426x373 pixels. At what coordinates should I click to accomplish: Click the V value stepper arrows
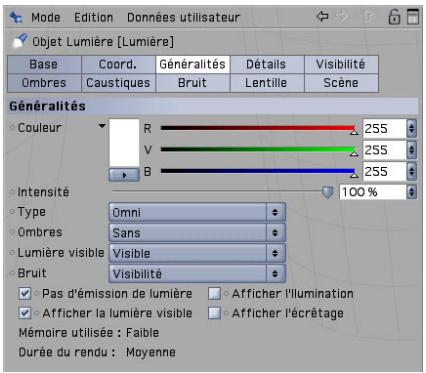point(412,150)
